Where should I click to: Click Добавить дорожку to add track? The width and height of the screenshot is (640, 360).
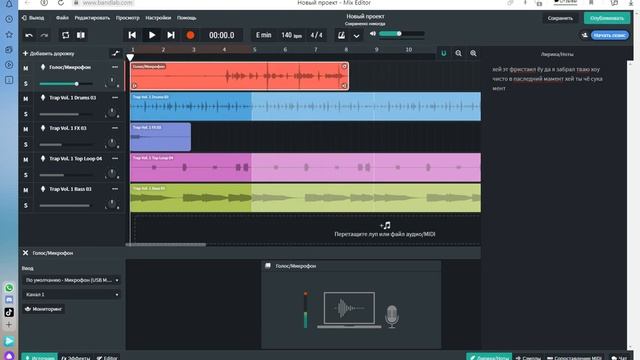(49, 53)
